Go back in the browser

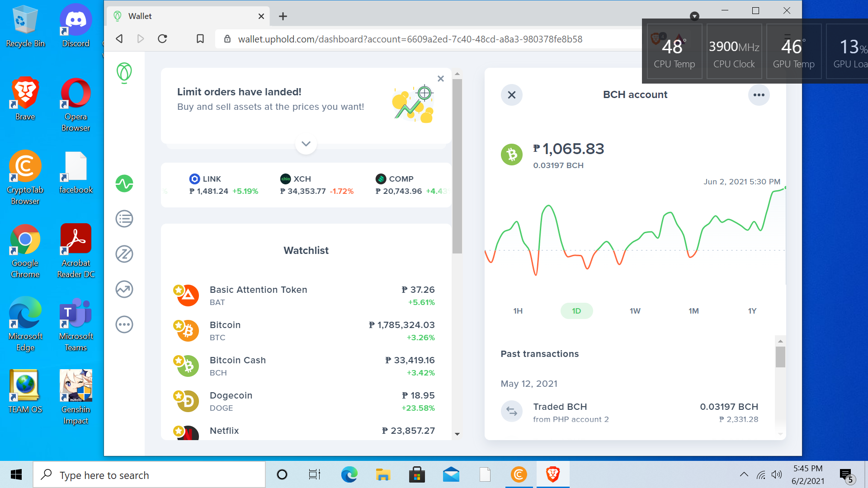119,39
